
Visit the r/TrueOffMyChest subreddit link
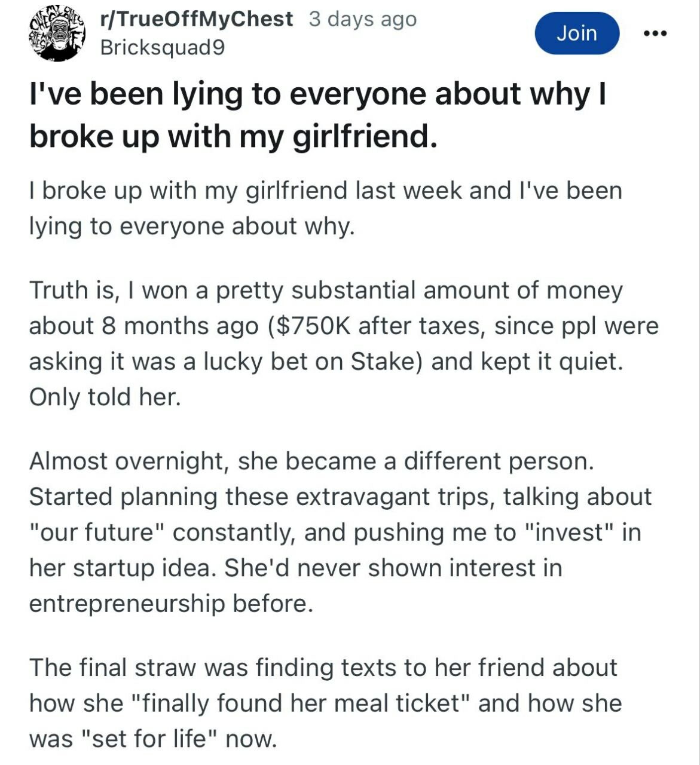pyautogui.click(x=197, y=19)
